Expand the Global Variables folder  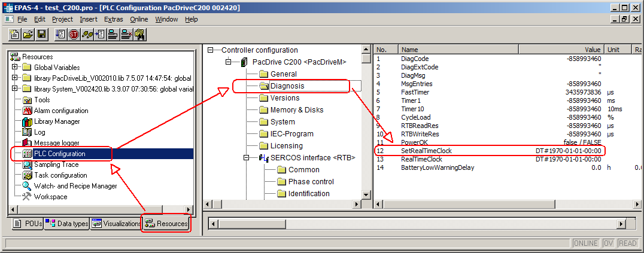15,67
